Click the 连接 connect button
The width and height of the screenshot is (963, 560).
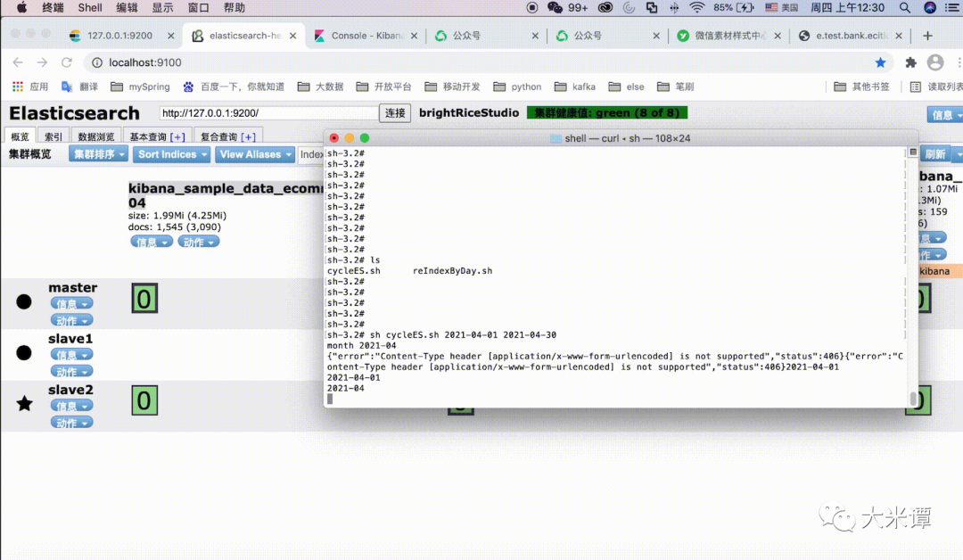tap(395, 113)
